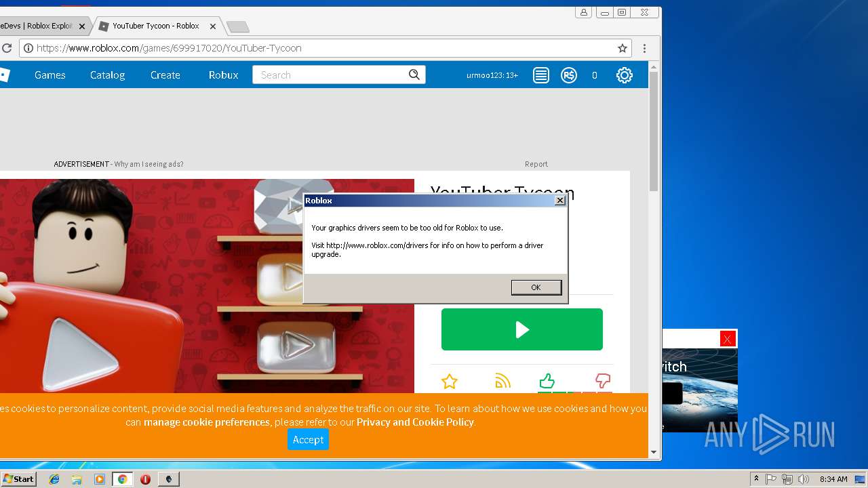Screen dimensions: 868x488
Task: Open manage cookie preferences link
Action: (207, 422)
